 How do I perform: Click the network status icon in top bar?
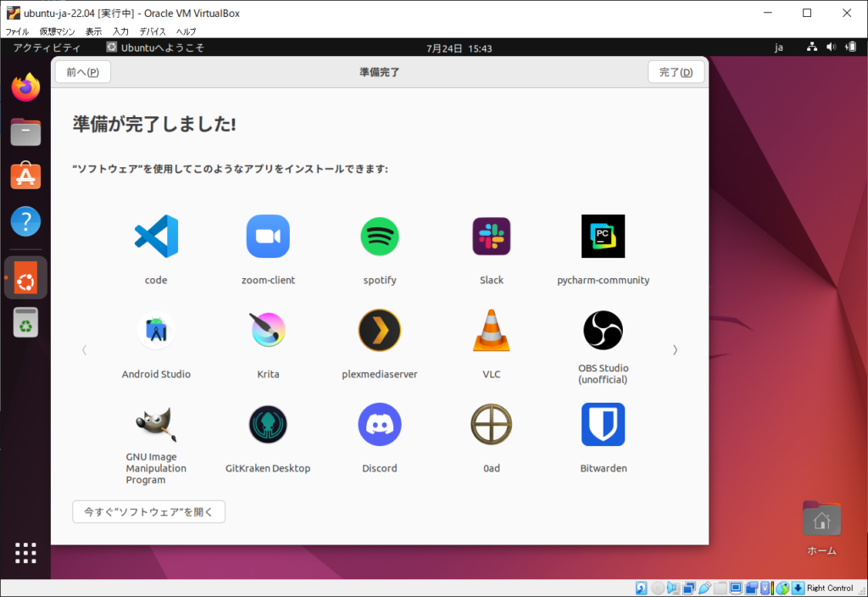point(811,47)
